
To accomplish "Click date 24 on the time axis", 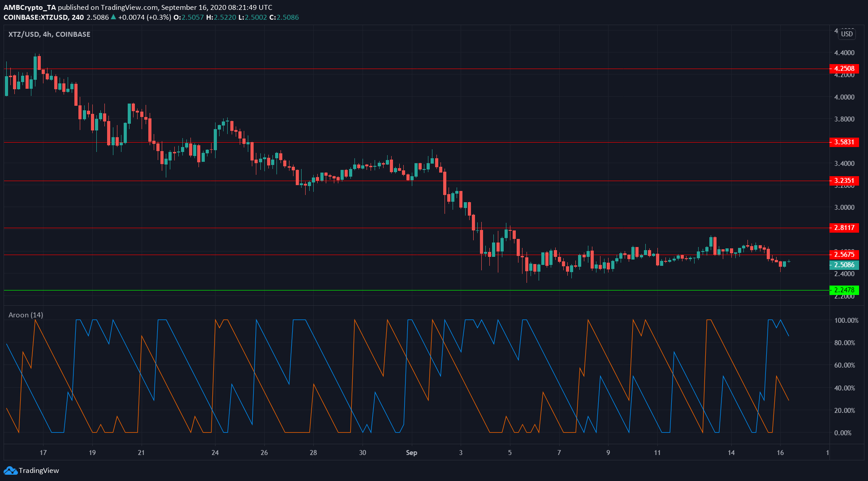I will pyautogui.click(x=215, y=452).
